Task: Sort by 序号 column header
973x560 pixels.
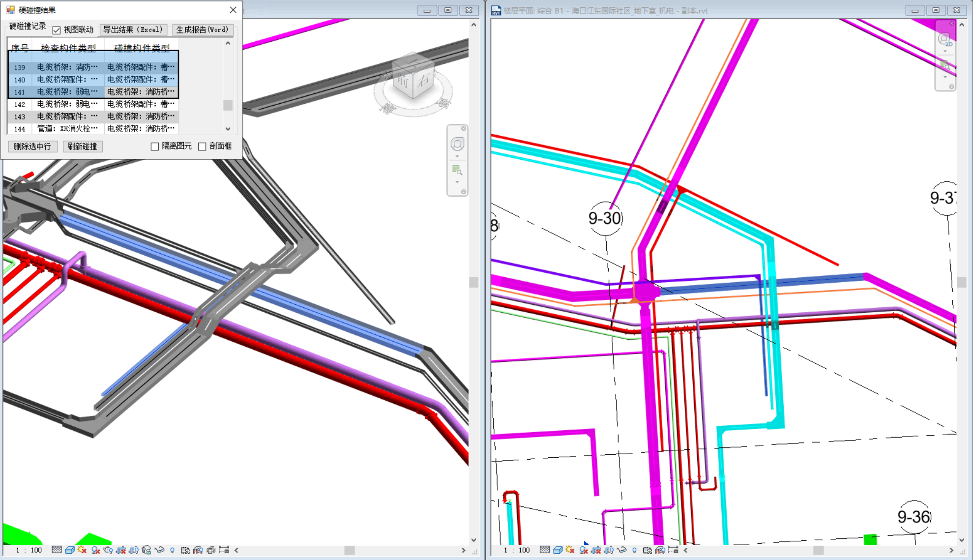Action: [x=20, y=48]
